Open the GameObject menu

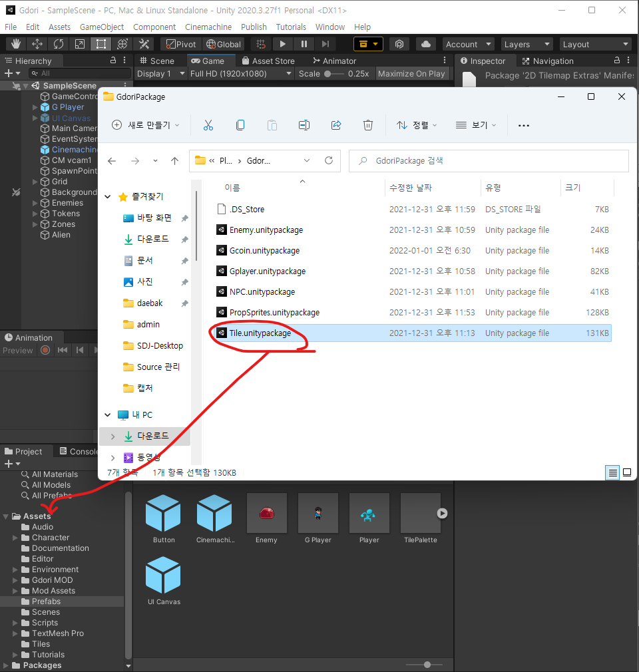coord(102,27)
